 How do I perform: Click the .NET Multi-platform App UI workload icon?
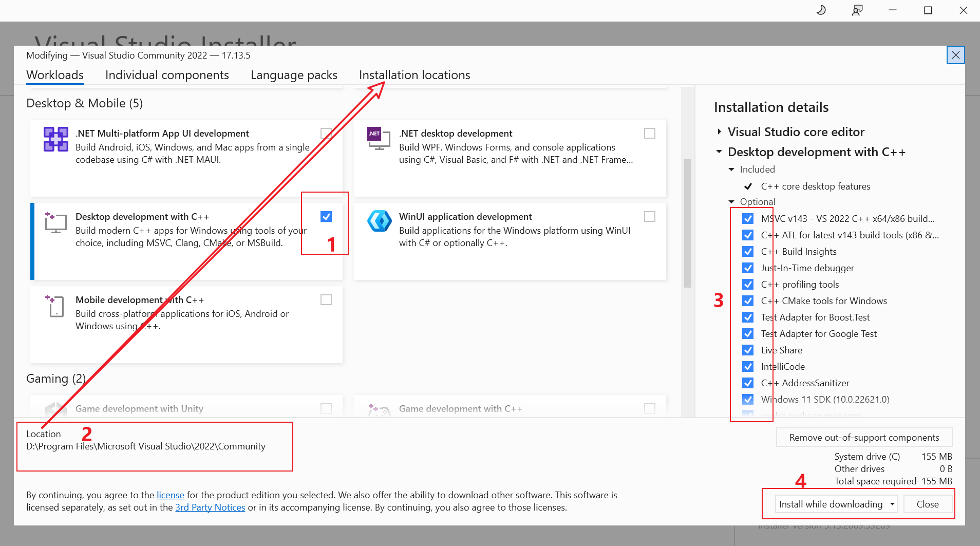[56, 139]
